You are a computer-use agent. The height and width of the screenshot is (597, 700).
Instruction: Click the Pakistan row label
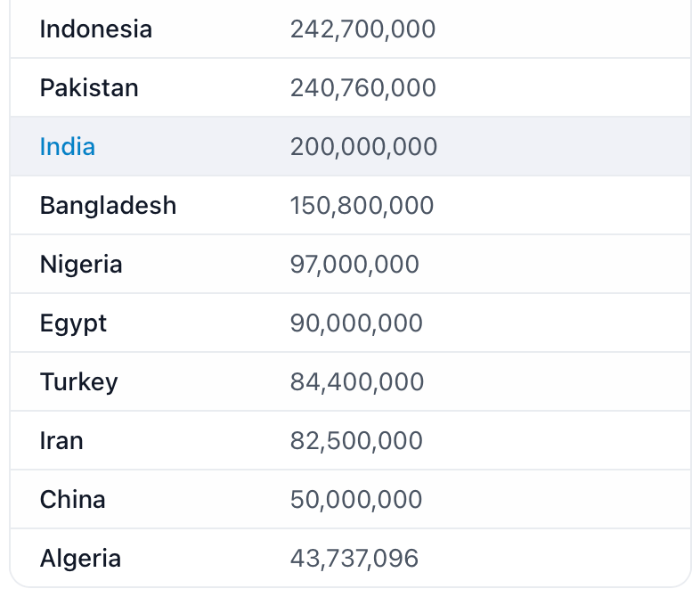(x=89, y=87)
